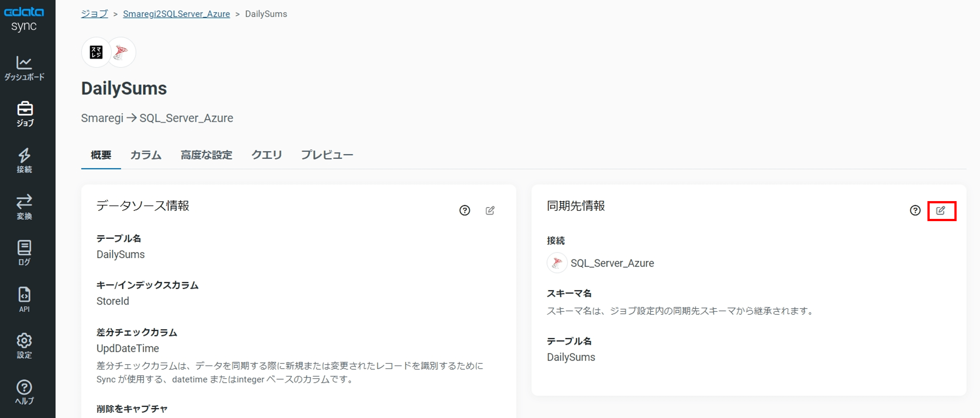
Task: Switch to the カラム tab
Action: (x=146, y=155)
